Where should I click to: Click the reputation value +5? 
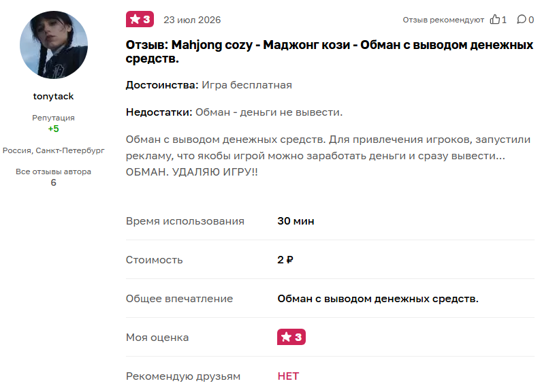pos(53,129)
